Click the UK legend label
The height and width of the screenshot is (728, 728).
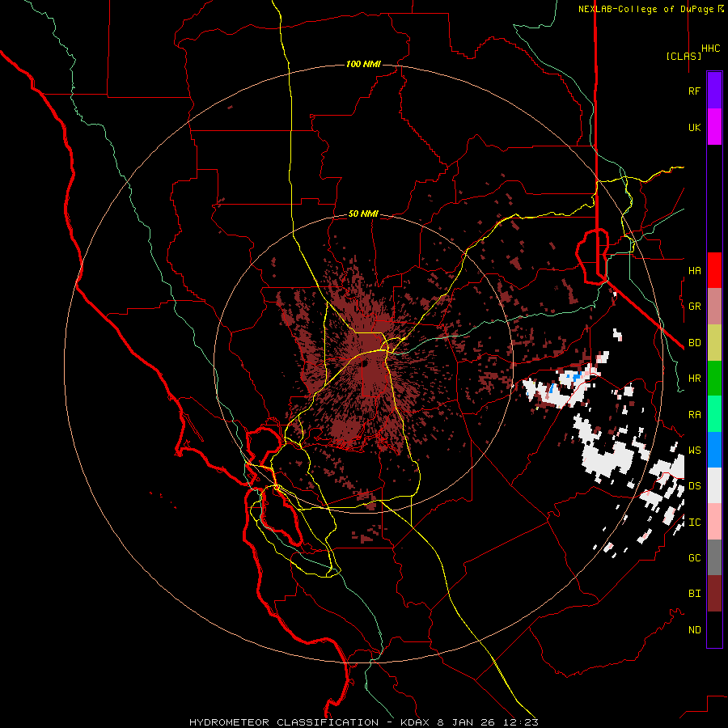[694, 127]
